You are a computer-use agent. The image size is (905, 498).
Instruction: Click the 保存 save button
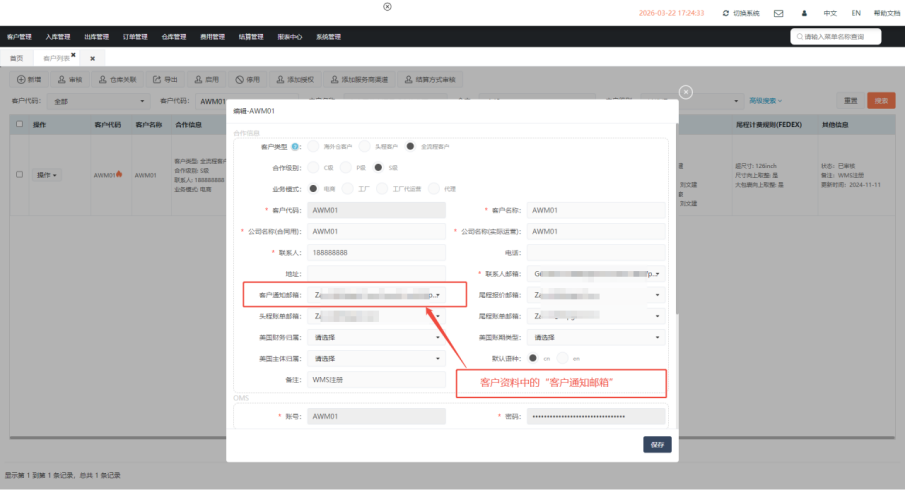click(657, 445)
